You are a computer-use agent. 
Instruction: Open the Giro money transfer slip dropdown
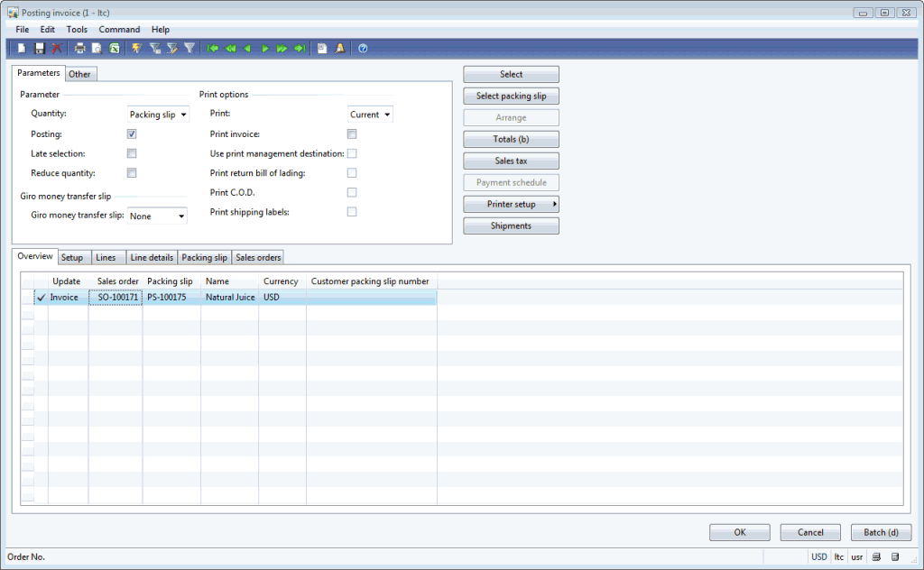tap(180, 216)
